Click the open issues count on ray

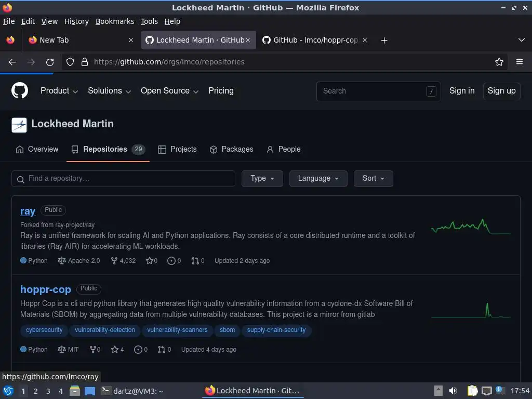click(x=174, y=261)
